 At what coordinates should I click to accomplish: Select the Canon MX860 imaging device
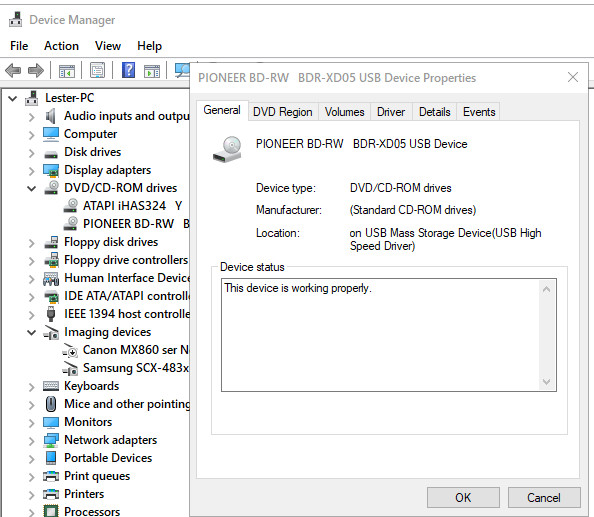[136, 350]
